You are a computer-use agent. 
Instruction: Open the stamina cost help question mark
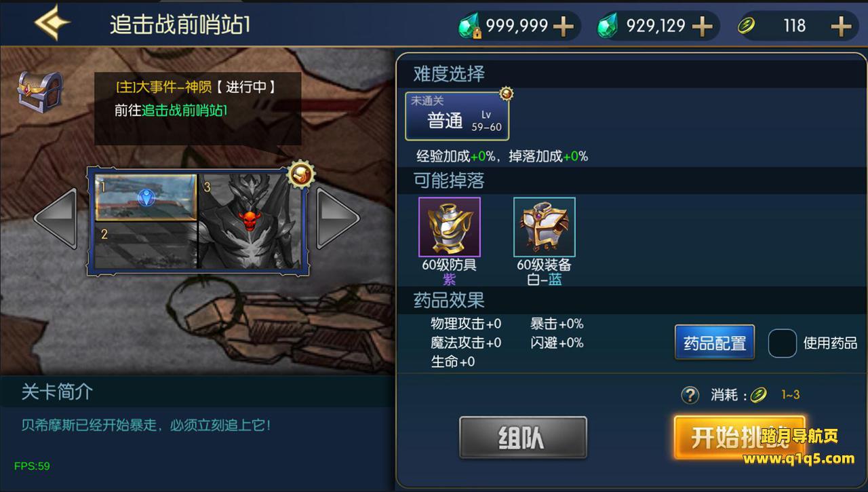(x=690, y=395)
